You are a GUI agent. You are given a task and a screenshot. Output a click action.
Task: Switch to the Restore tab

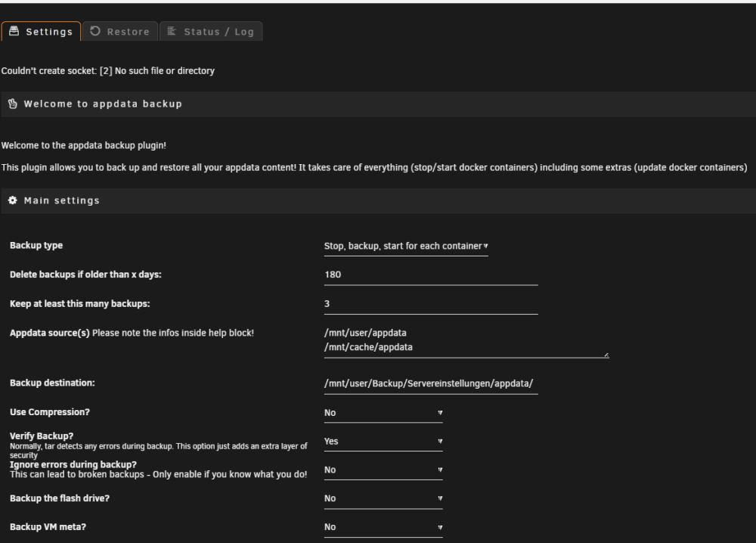[x=120, y=32]
